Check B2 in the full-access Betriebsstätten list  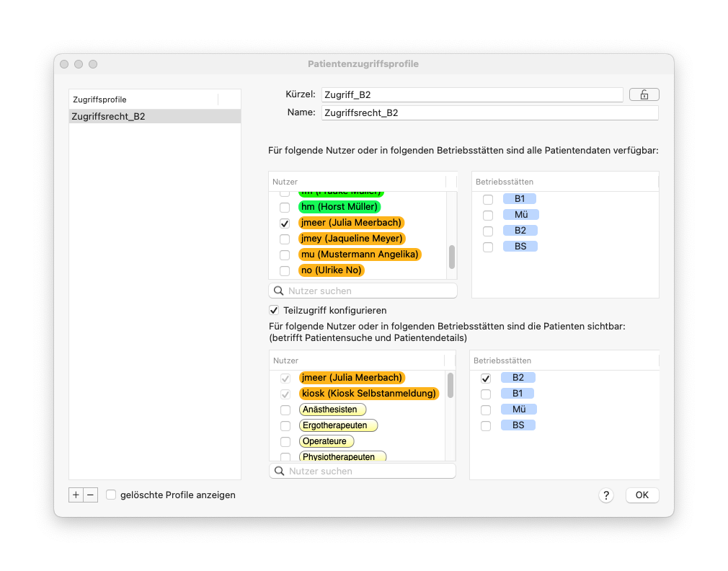(488, 231)
